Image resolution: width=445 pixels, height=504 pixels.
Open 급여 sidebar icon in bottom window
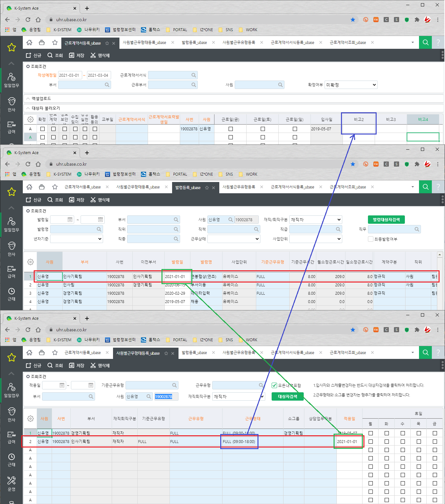12,437
